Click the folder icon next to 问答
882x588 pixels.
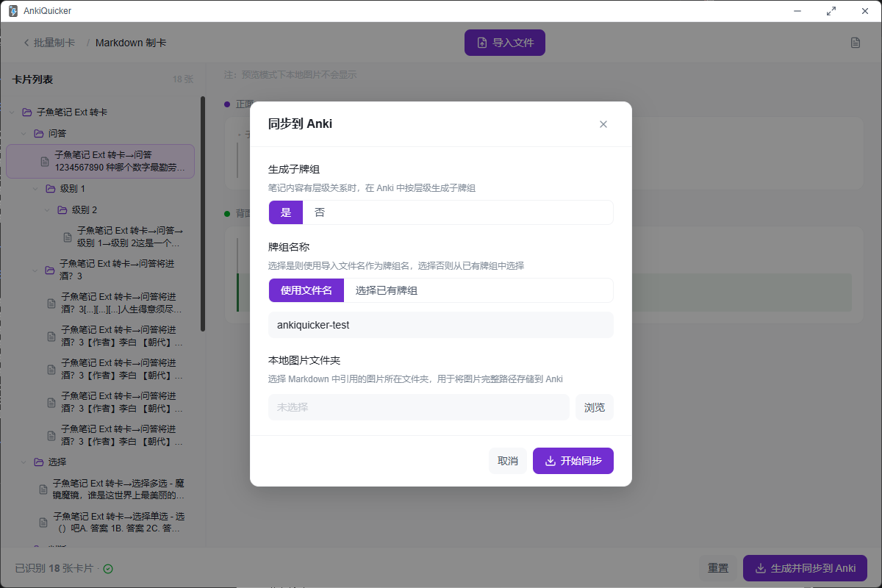pos(39,134)
